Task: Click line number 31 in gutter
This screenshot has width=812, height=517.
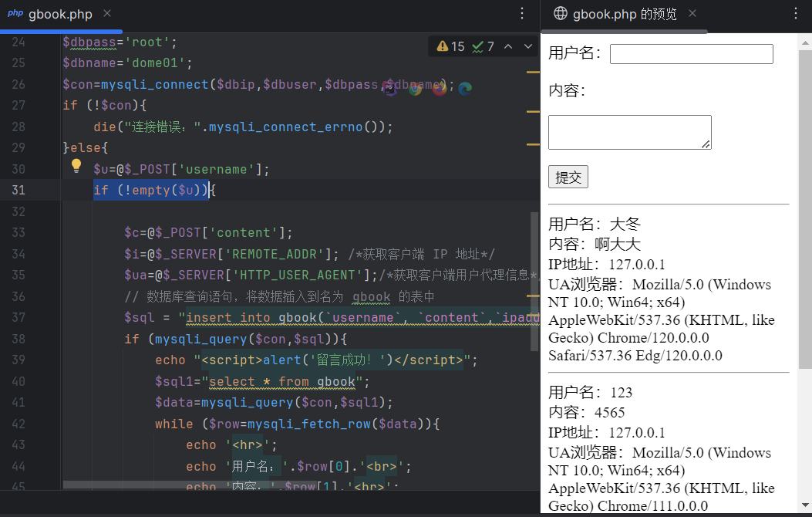Action: pyautogui.click(x=19, y=190)
